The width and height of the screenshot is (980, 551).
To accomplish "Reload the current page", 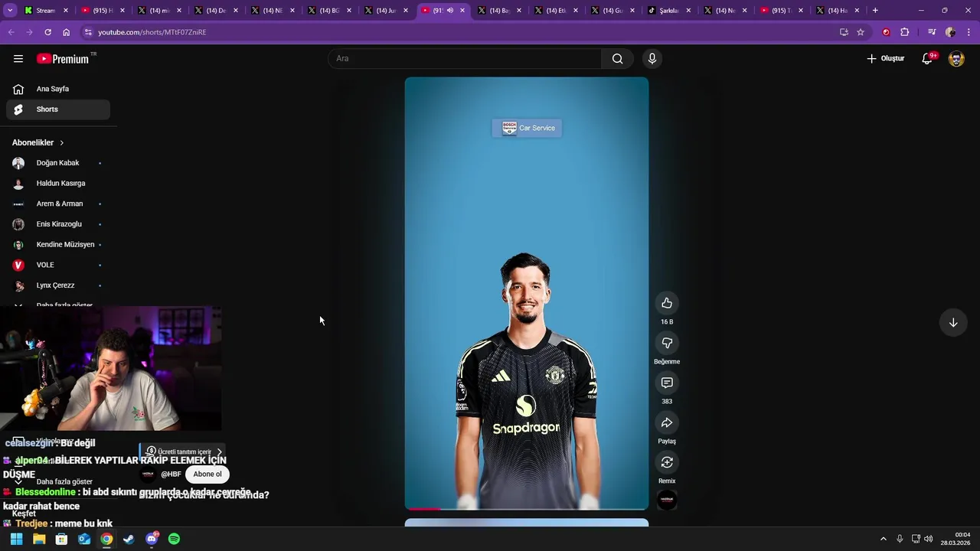I will (x=47, y=32).
